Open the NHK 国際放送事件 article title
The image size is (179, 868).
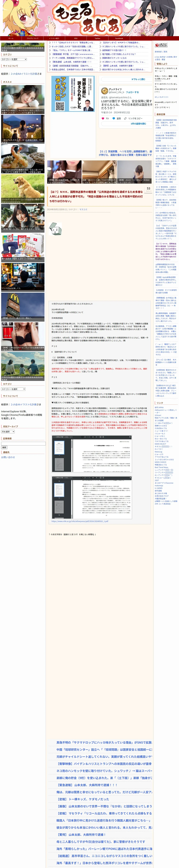tap(97, 196)
